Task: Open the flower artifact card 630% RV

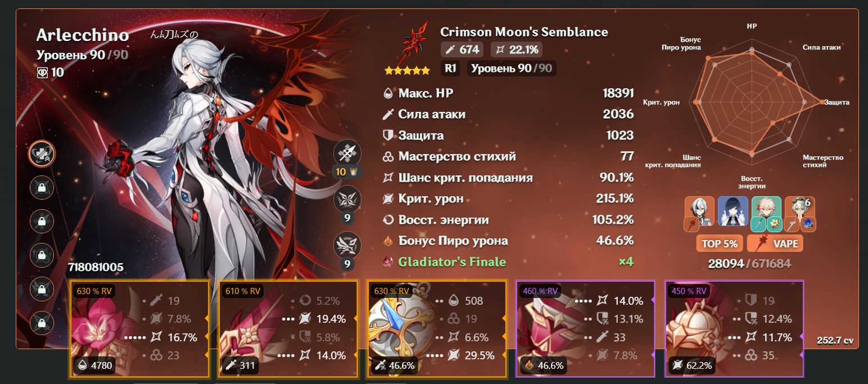Action: [x=139, y=328]
